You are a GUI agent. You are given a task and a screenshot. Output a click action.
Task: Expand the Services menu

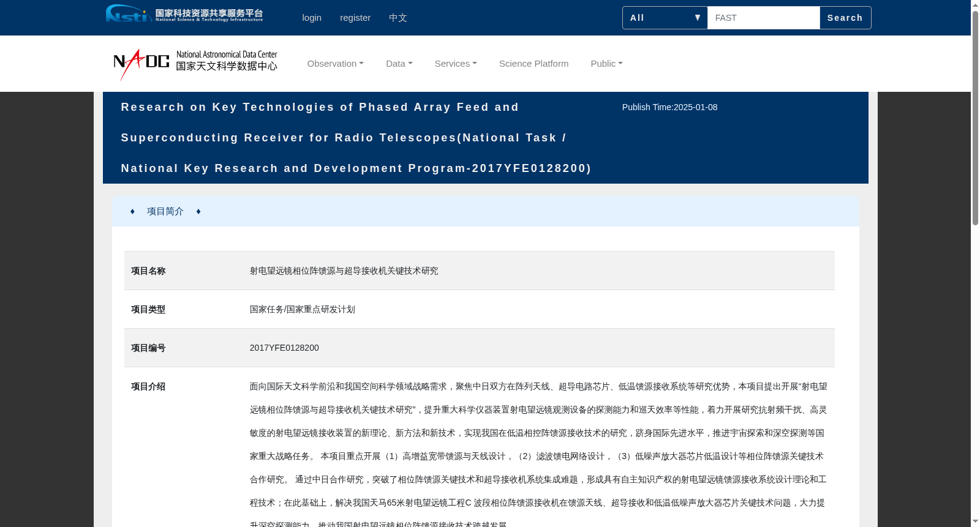click(456, 64)
